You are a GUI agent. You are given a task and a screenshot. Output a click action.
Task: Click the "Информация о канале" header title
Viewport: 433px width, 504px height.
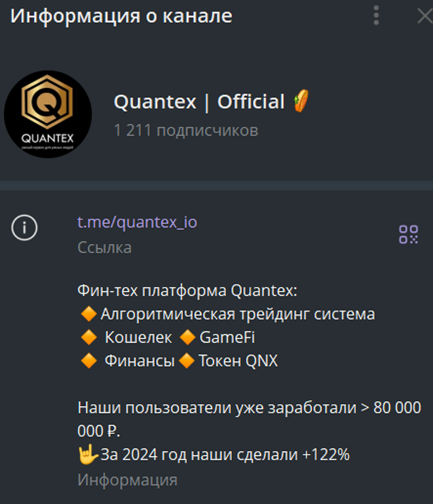121,16
